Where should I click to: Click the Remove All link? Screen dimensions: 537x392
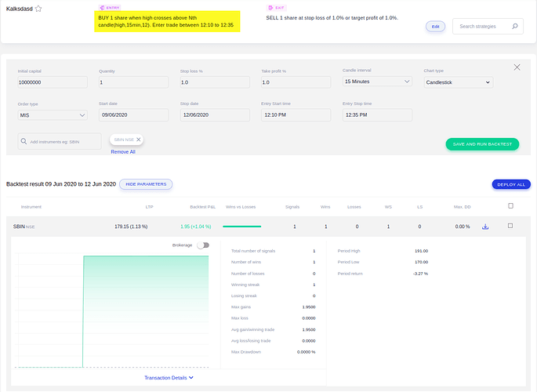pyautogui.click(x=123, y=151)
